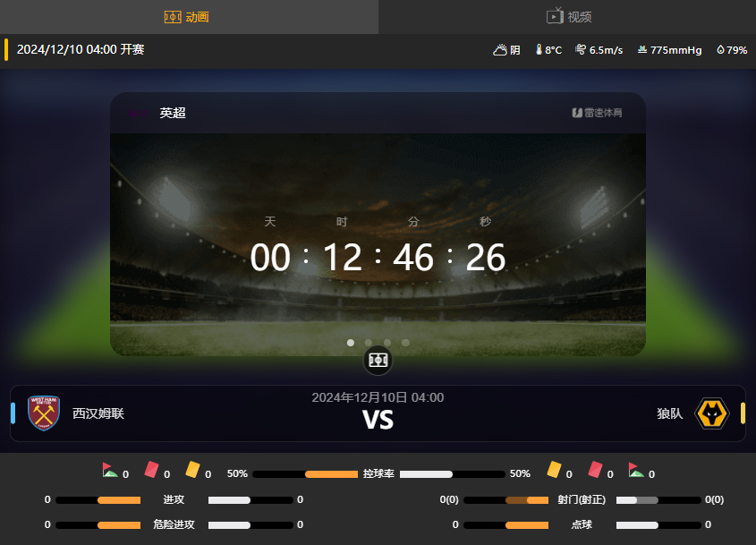Click the left yellow card icon
756x545 pixels.
192,470
